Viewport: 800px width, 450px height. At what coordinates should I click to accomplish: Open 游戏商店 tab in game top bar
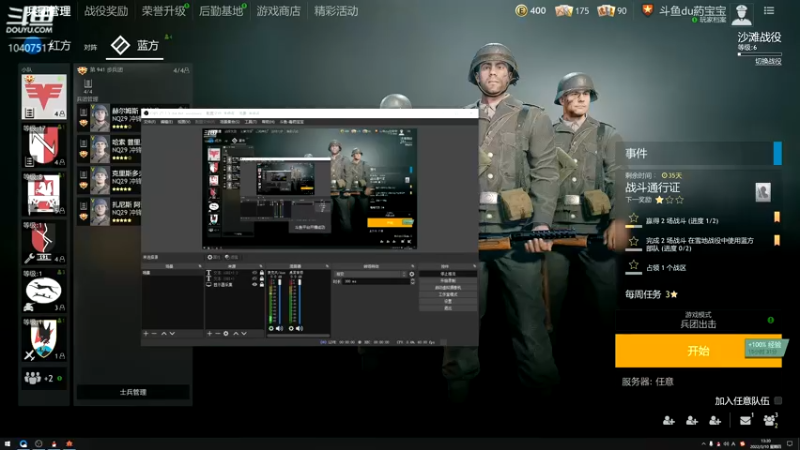(279, 11)
